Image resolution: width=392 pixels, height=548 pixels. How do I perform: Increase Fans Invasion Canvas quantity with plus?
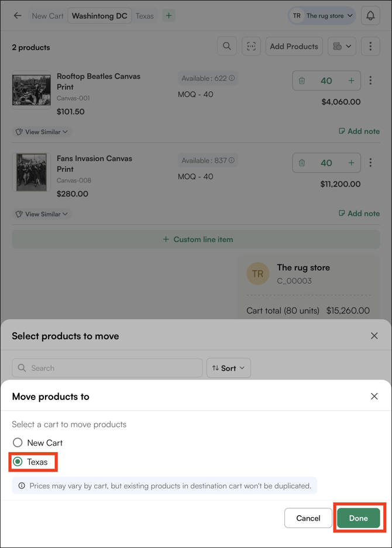click(351, 163)
